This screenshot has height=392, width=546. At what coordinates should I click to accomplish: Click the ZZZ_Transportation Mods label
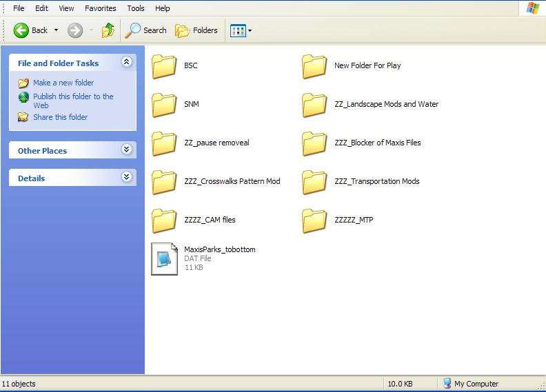point(377,181)
